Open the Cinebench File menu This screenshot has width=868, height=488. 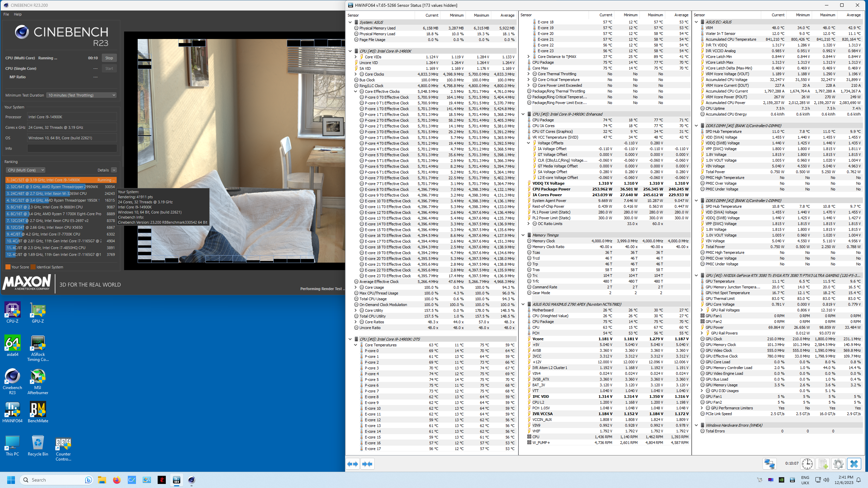(6, 14)
